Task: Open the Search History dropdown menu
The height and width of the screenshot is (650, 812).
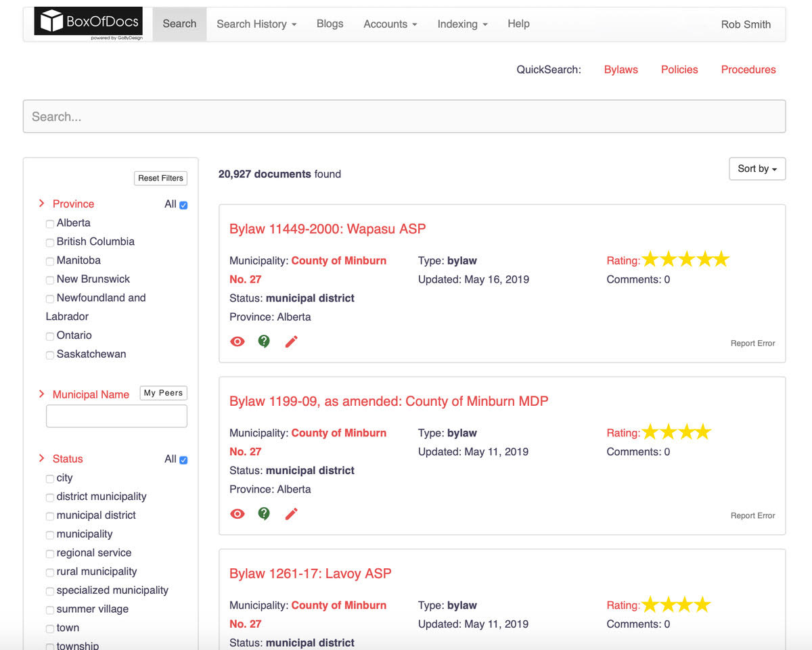Action: pos(256,24)
